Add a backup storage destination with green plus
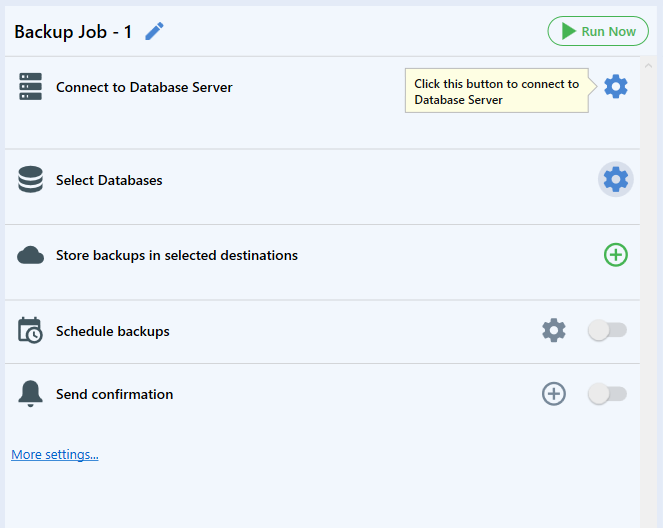This screenshot has width=663, height=528. 616,255
